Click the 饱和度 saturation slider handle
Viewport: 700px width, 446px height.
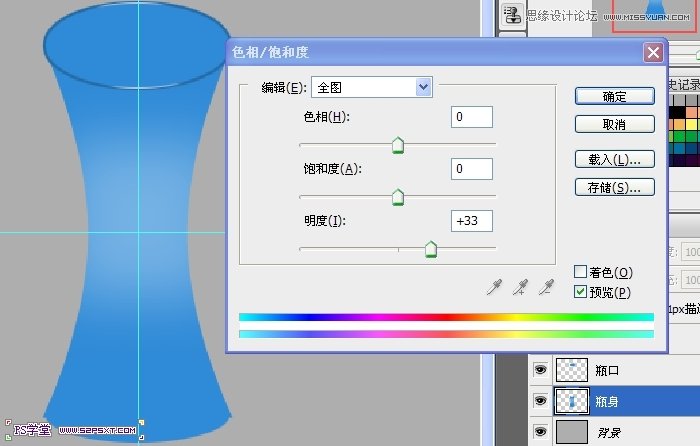(x=398, y=197)
